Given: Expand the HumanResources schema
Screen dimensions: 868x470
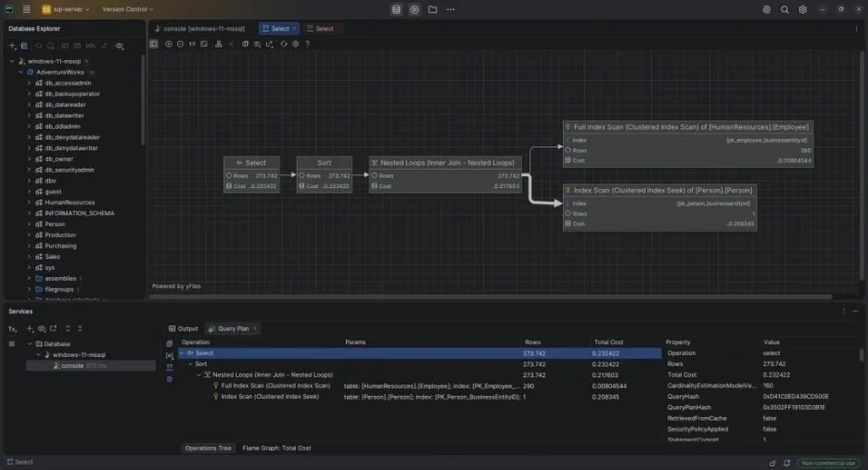Looking at the screenshot, I should (30, 202).
